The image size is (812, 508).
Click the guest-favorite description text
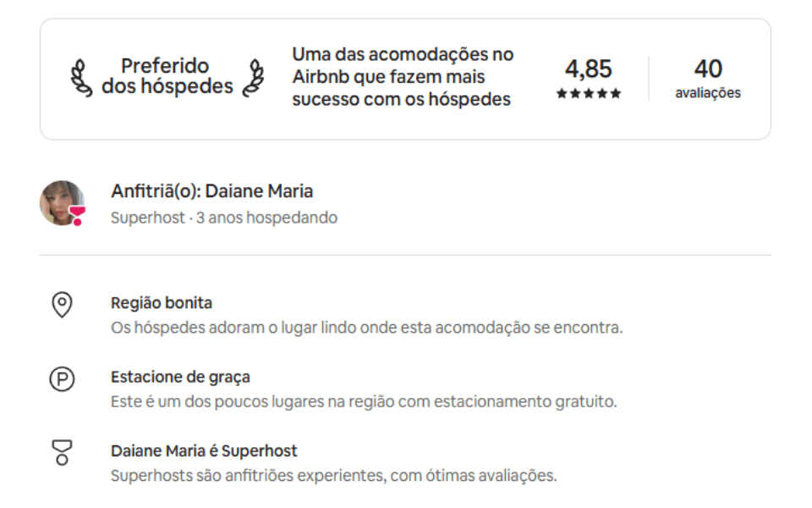click(x=403, y=77)
